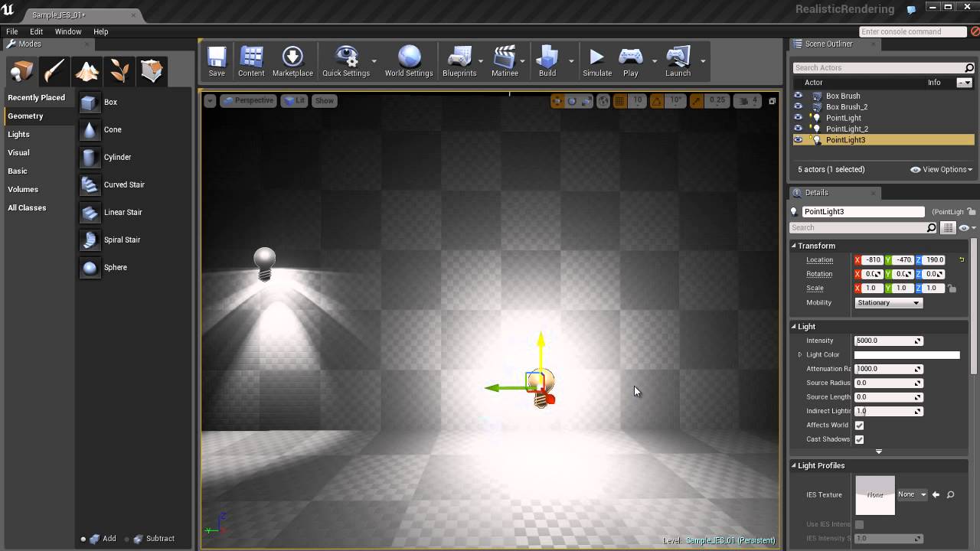The image size is (980, 551).
Task: Toggle visibility of PointLight3 actor
Action: point(798,140)
